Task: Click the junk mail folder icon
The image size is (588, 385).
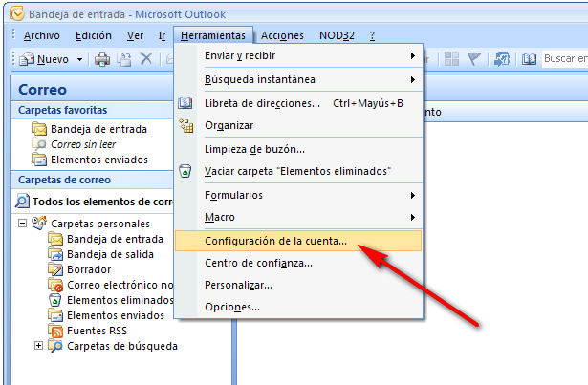Action: (55, 285)
